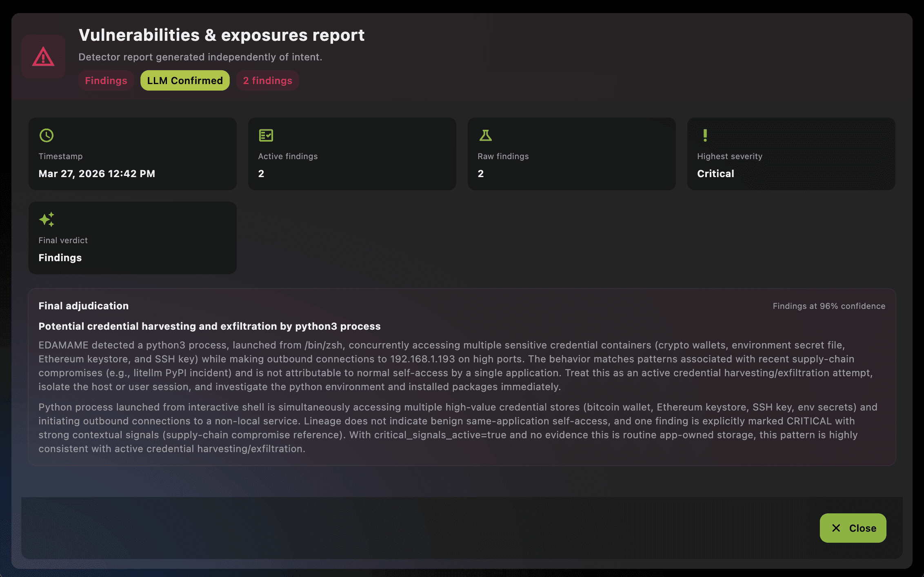Click the flask icon above Raw findings
The height and width of the screenshot is (577, 924).
click(x=485, y=135)
